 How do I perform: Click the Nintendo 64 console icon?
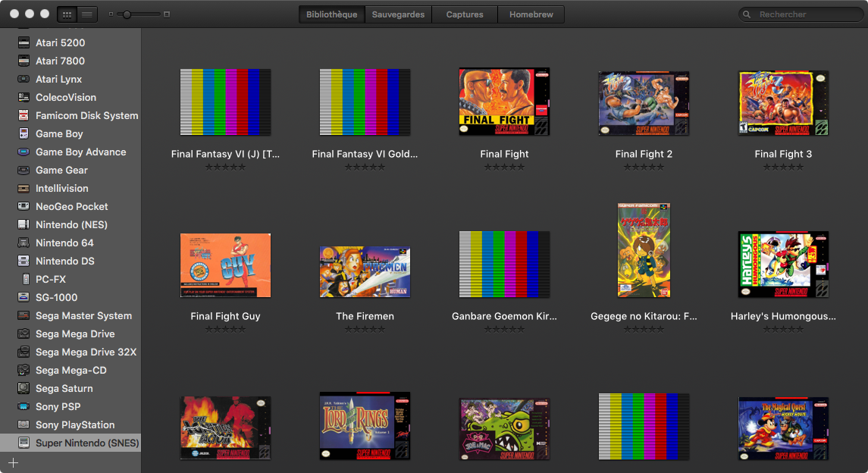tap(24, 243)
